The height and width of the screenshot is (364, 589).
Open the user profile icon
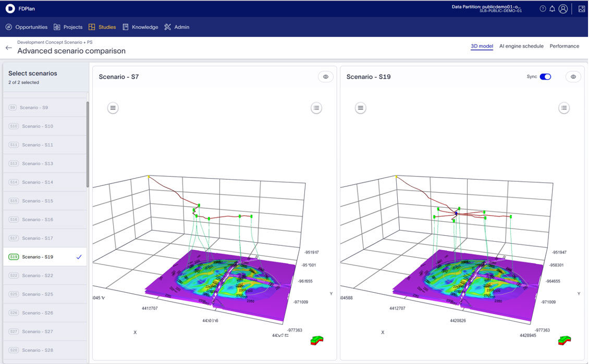[x=563, y=9]
